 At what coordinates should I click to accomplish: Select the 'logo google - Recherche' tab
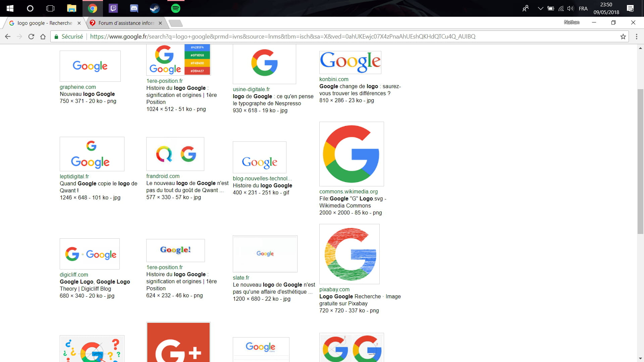coord(45,23)
